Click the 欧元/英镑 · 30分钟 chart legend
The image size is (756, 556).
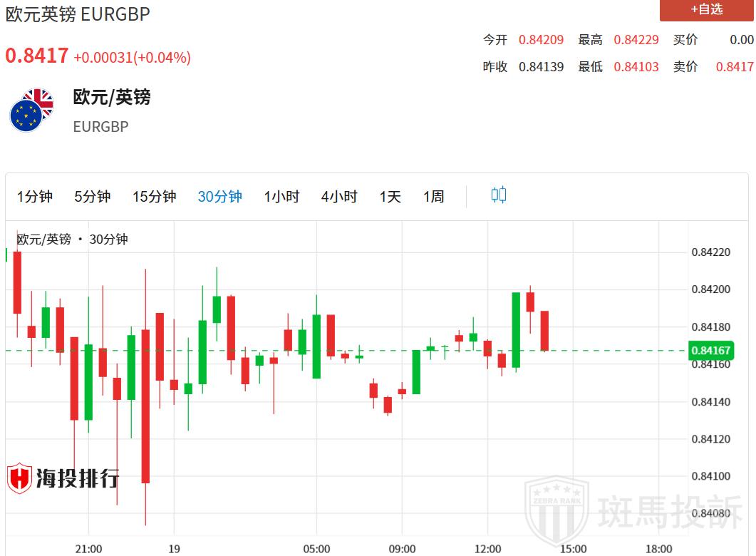[72, 240]
